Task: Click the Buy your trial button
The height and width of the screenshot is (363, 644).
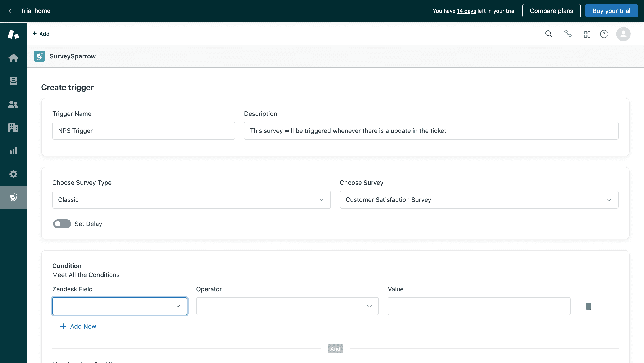Action: click(x=611, y=11)
